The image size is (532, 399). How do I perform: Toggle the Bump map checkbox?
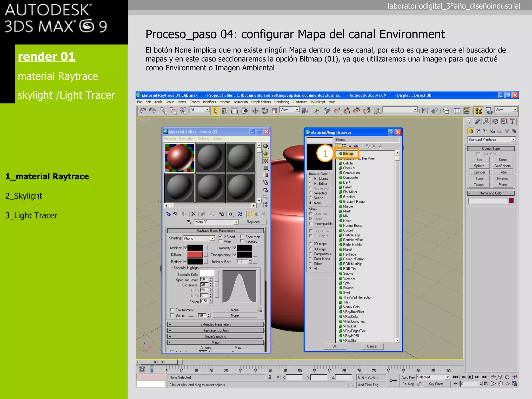coord(172,315)
